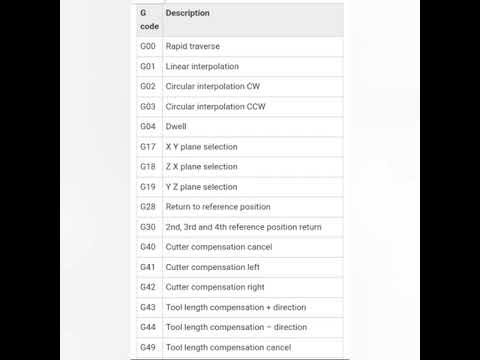
Task: Select the G18 Z X plane selection row
Action: pos(240,167)
